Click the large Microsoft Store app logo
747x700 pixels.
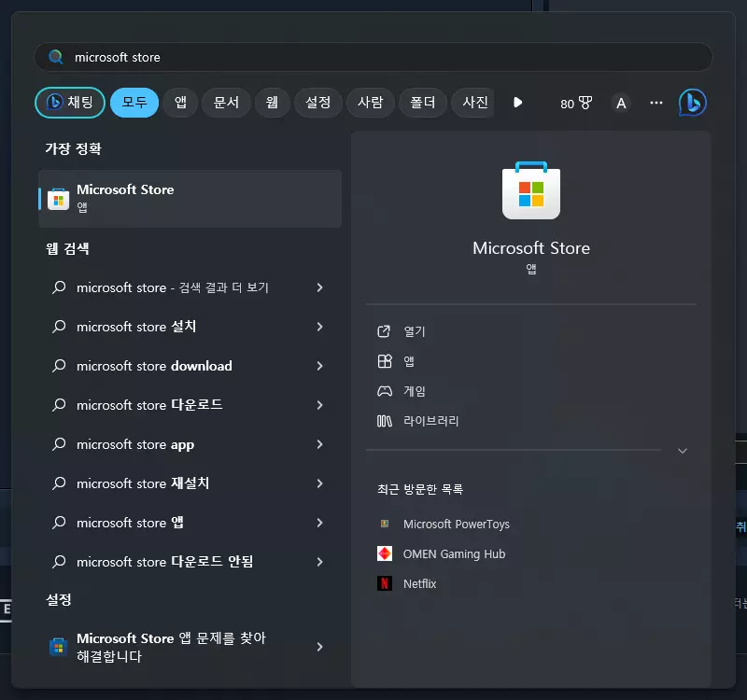pyautogui.click(x=531, y=190)
